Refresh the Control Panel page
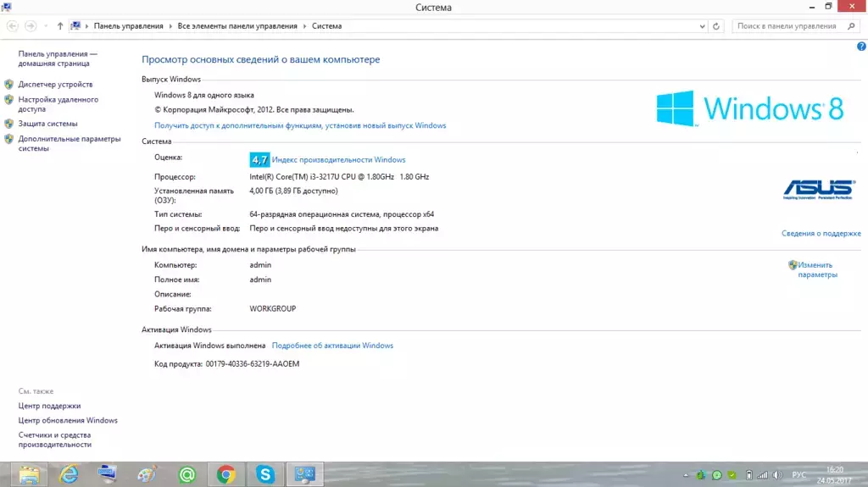 [x=715, y=26]
